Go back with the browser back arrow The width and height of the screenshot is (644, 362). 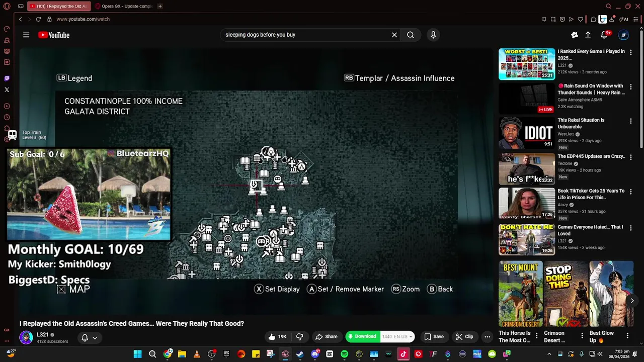point(20,19)
